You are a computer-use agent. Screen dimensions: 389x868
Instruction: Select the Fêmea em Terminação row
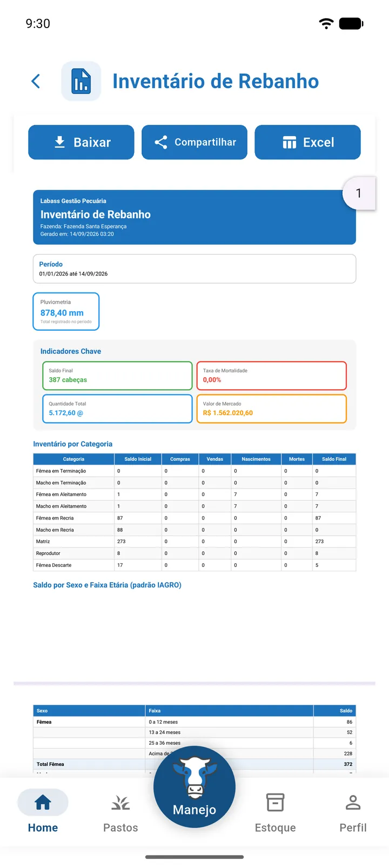(x=194, y=471)
